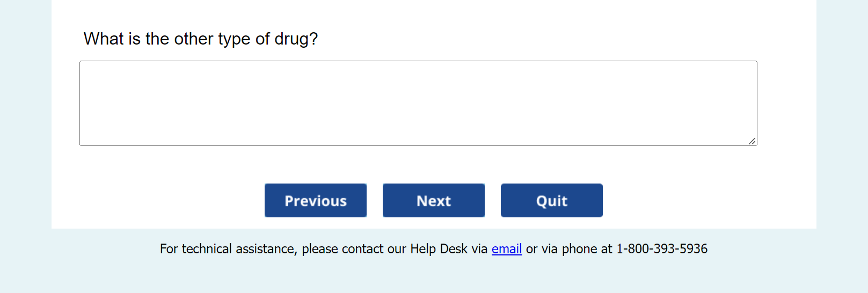Click inside the empty response box
The image size is (868, 293).
click(x=418, y=103)
